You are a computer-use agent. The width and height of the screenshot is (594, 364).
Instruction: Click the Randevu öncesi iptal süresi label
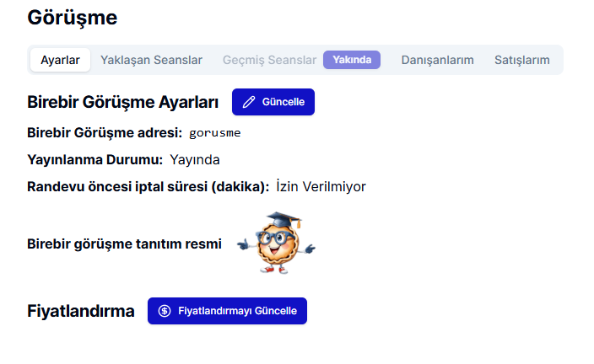pos(148,186)
